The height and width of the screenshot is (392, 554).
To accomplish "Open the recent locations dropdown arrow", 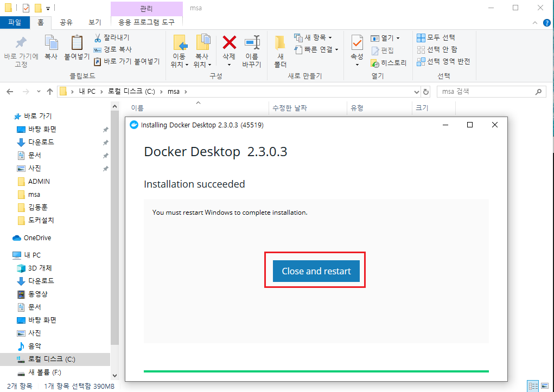I will [39, 92].
